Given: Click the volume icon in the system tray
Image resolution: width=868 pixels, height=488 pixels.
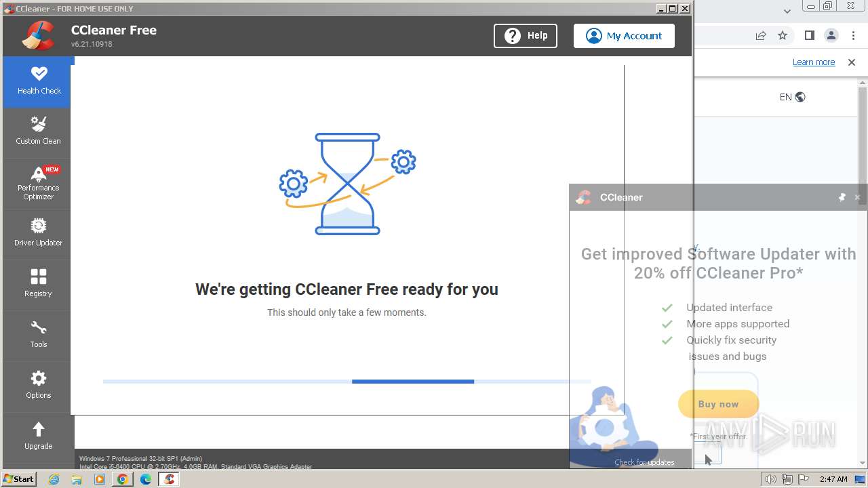Looking at the screenshot, I should [770, 479].
